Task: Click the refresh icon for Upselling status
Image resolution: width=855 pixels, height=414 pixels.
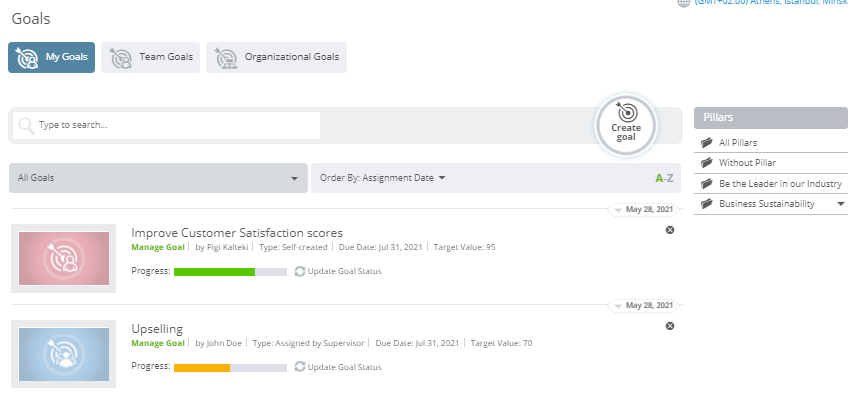Action: [299, 367]
